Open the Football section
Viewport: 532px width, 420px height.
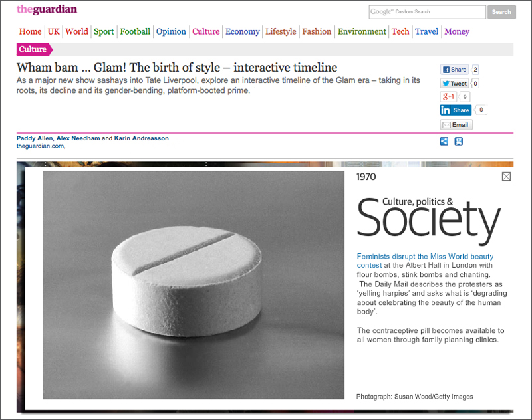[x=135, y=31]
